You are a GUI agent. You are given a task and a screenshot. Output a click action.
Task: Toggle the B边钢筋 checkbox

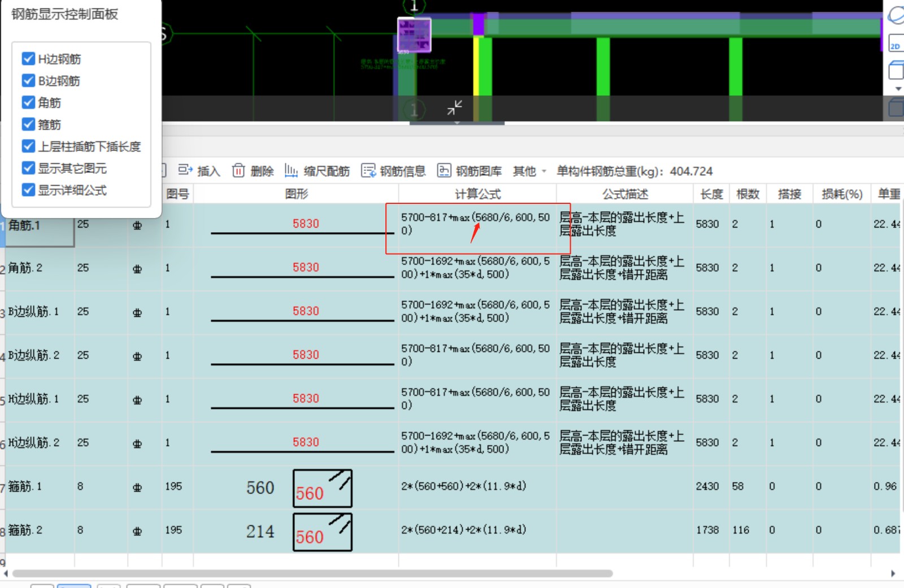(x=28, y=81)
